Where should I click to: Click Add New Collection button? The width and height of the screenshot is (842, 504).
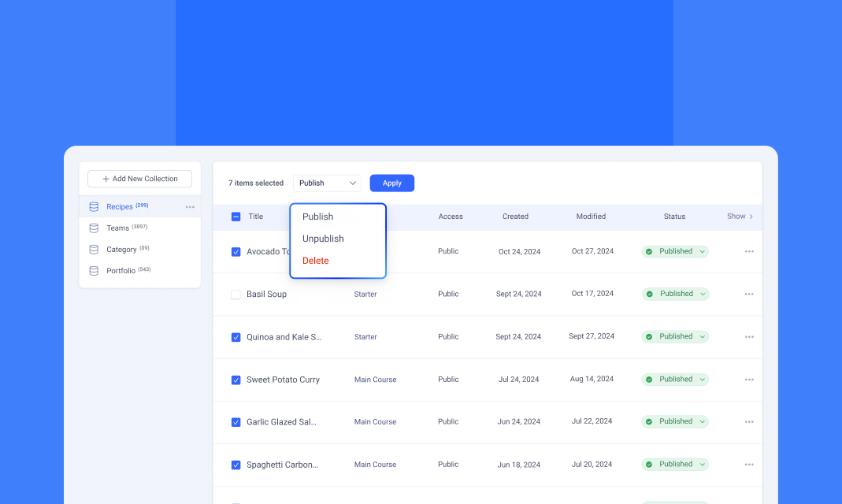point(139,179)
